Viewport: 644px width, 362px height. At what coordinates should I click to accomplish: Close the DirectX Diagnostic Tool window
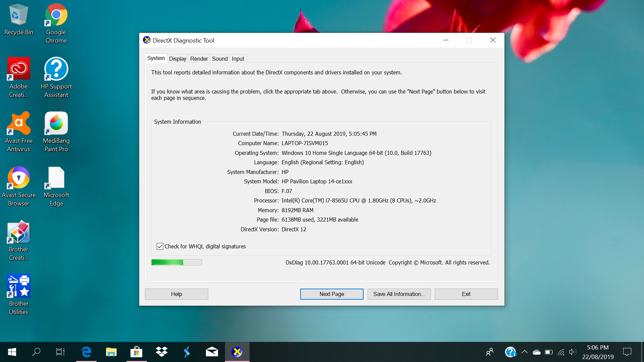pyautogui.click(x=493, y=40)
